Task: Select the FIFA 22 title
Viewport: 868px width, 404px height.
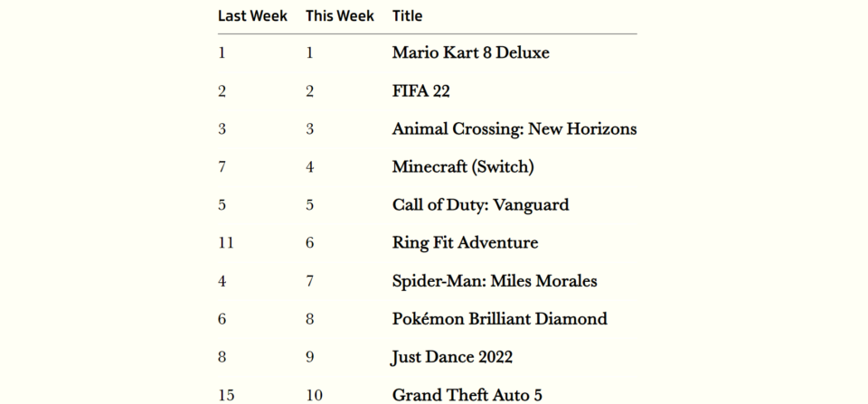Action: (x=421, y=91)
